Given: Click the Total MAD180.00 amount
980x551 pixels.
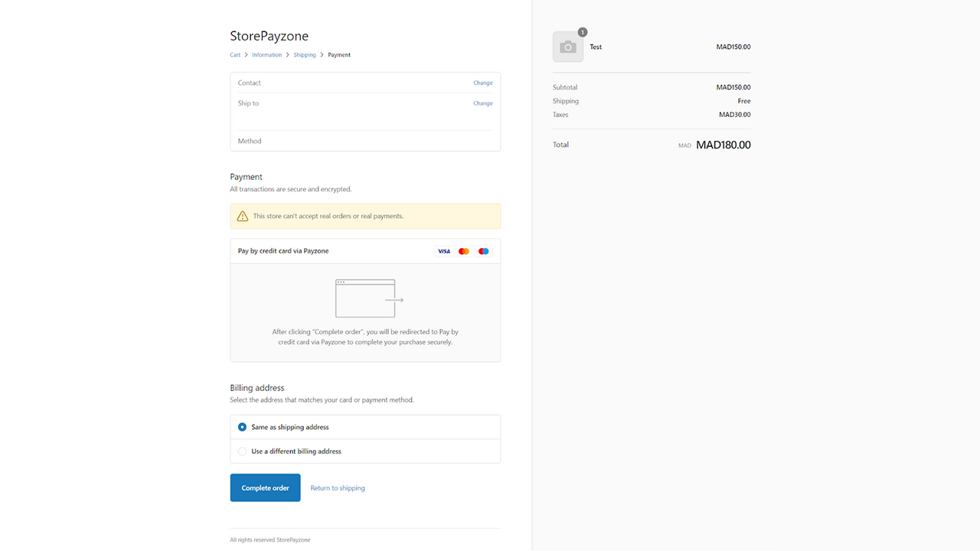Looking at the screenshot, I should [x=724, y=145].
